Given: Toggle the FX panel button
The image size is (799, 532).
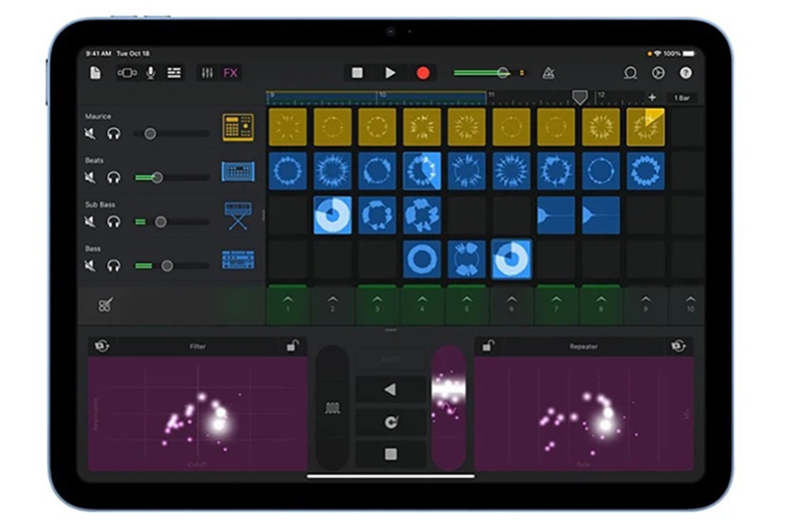Looking at the screenshot, I should (x=231, y=73).
